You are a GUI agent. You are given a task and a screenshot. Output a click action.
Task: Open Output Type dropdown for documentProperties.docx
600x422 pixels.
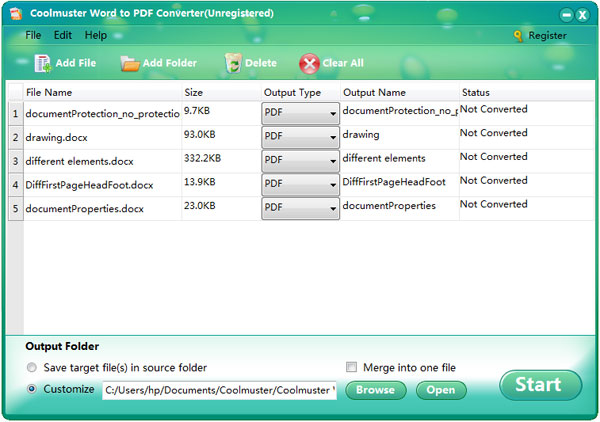pos(300,208)
